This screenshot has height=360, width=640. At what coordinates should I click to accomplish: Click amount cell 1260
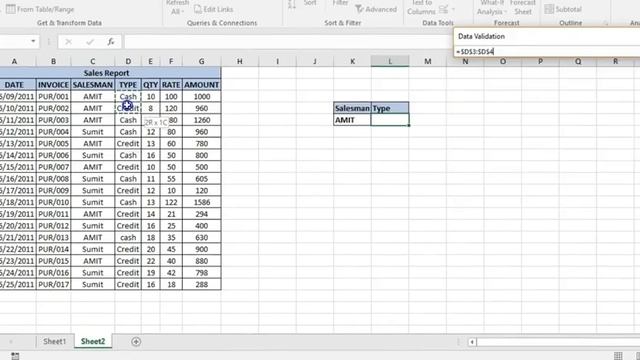click(x=202, y=120)
